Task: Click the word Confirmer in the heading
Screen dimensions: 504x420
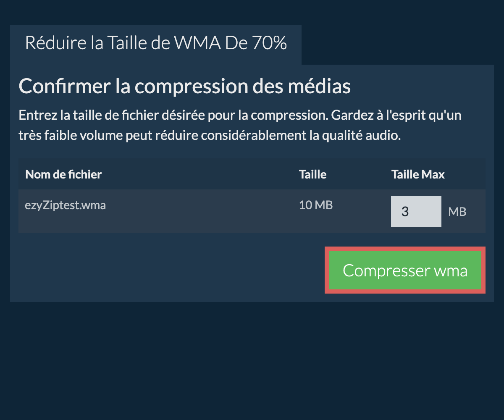Action: [x=63, y=87]
